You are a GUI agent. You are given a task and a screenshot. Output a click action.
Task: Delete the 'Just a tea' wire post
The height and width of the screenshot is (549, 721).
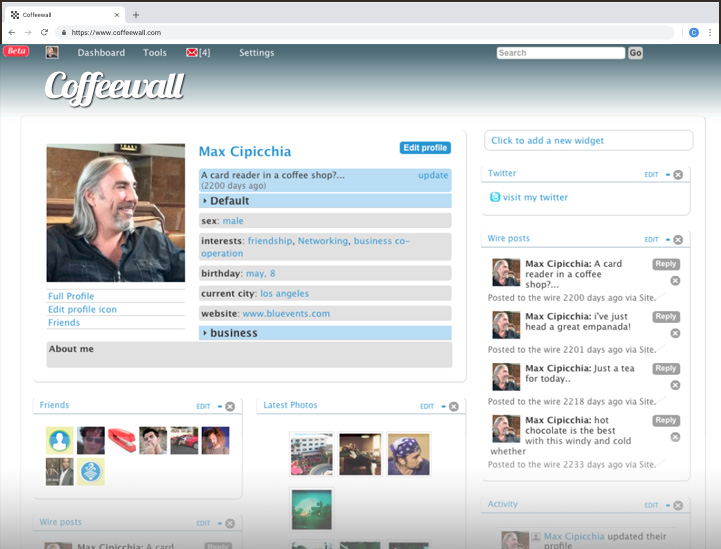coord(675,385)
